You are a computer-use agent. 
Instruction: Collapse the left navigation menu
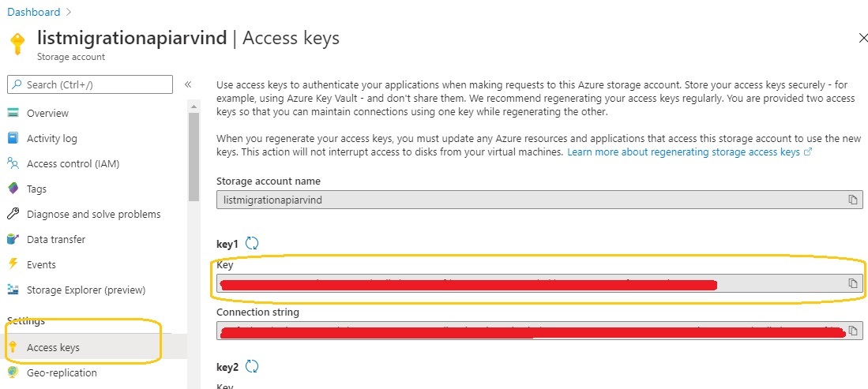point(188,84)
